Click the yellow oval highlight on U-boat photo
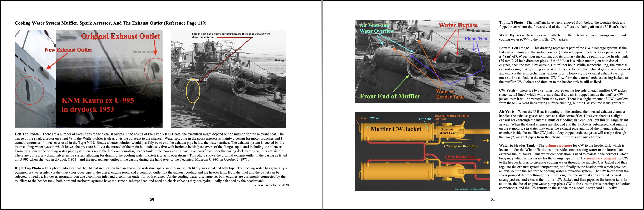 point(193,91)
